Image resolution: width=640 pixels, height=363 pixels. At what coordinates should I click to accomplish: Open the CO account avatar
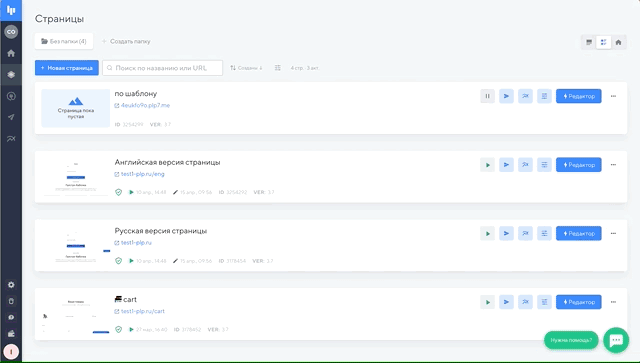coord(11,31)
